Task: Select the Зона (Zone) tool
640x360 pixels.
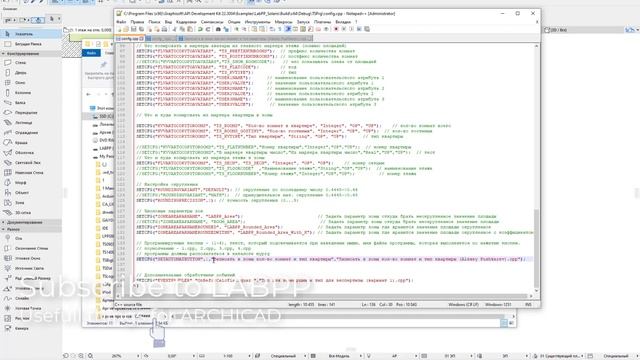Action: (31, 203)
